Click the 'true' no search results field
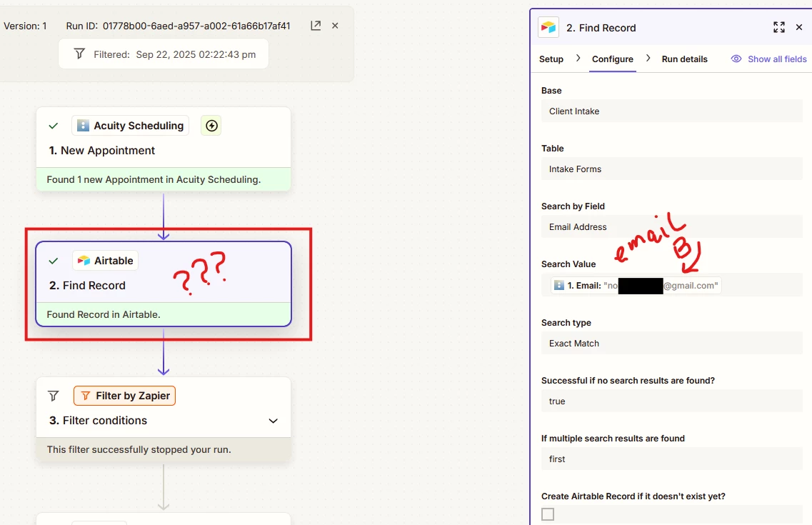Viewport: 812px width, 525px height. pos(671,401)
